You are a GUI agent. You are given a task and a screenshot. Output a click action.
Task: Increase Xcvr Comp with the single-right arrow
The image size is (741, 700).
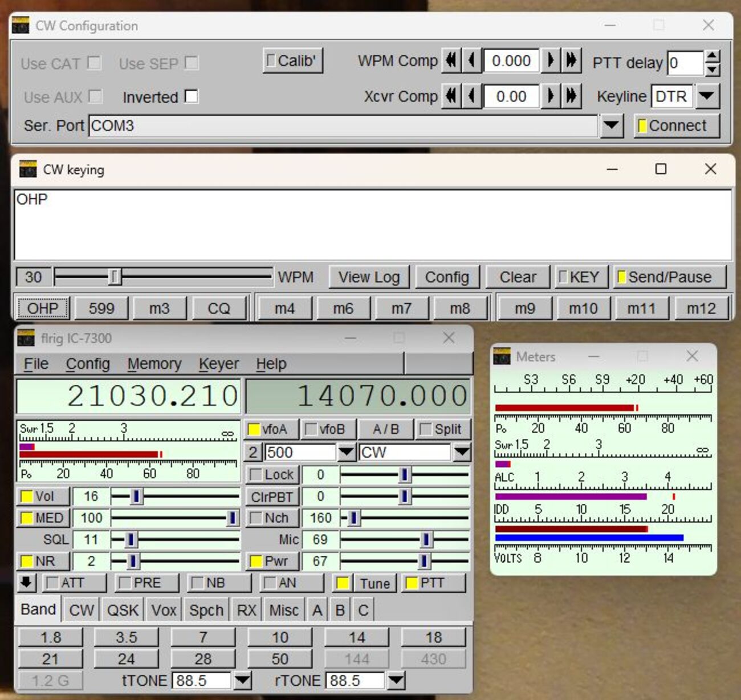551,96
